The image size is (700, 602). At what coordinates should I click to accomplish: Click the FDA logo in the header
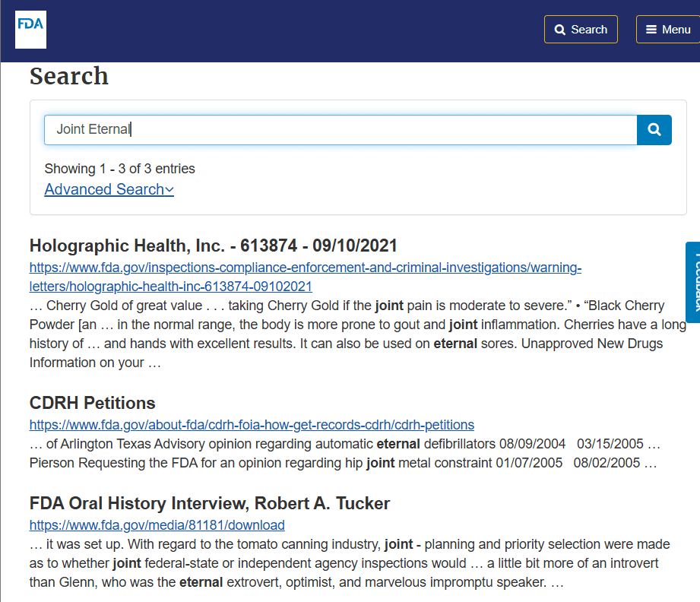pyautogui.click(x=30, y=30)
